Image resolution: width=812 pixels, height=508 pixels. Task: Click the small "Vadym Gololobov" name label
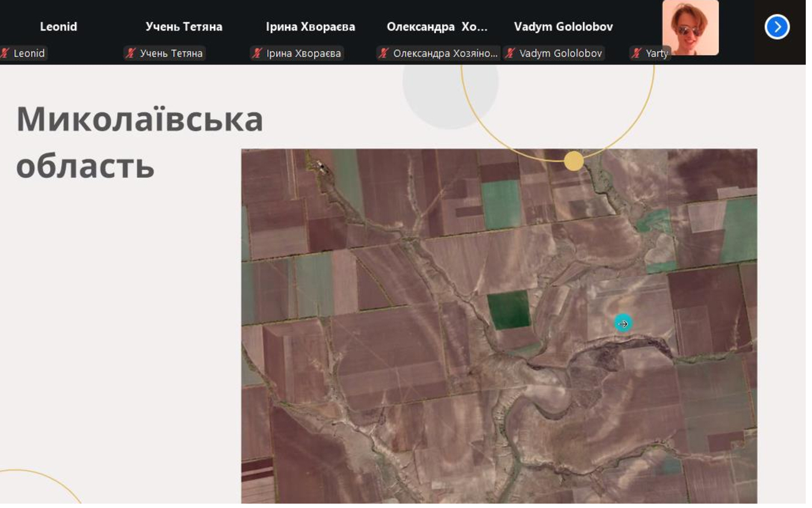[561, 54]
